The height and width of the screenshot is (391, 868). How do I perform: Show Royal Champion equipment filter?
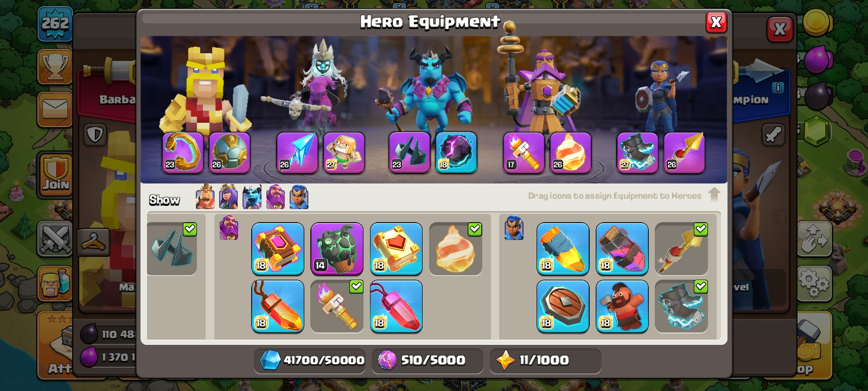pos(299,197)
